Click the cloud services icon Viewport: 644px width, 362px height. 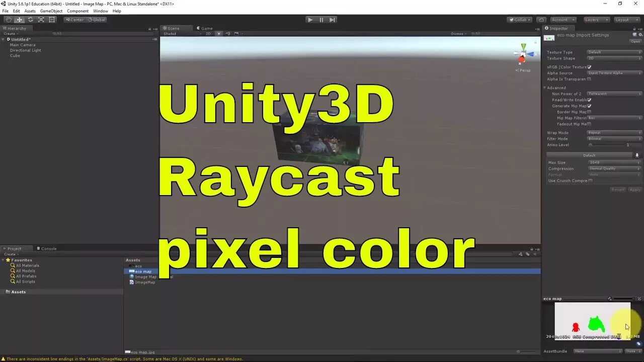(541, 20)
